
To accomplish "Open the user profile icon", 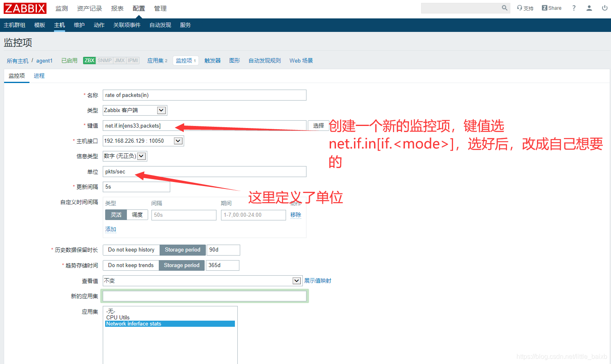I will coord(589,8).
